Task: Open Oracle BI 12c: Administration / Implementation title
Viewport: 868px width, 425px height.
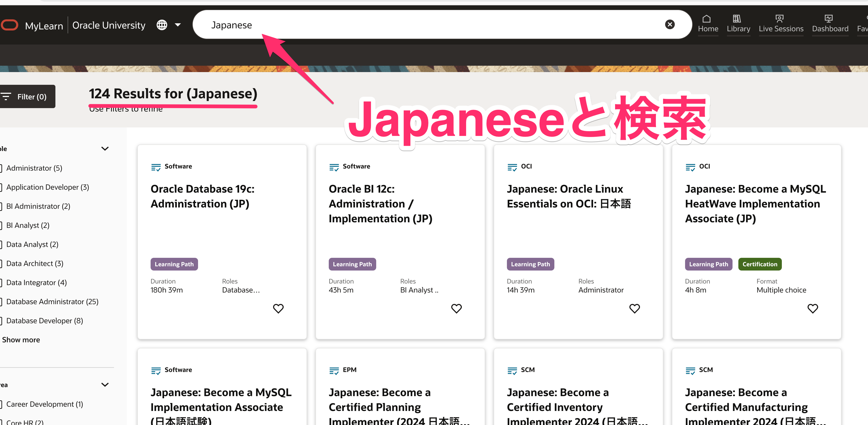Action: [x=380, y=204]
